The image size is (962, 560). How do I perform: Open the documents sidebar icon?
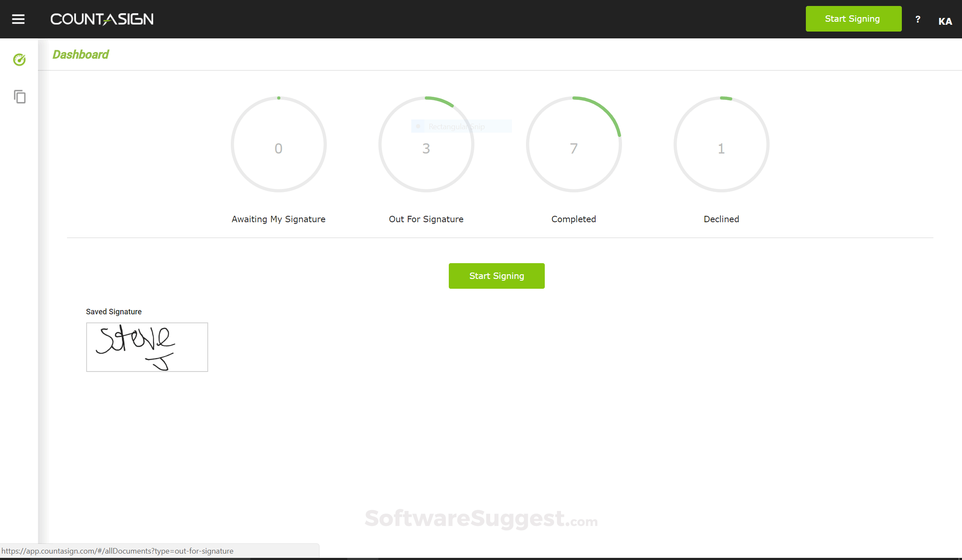pos(20,97)
